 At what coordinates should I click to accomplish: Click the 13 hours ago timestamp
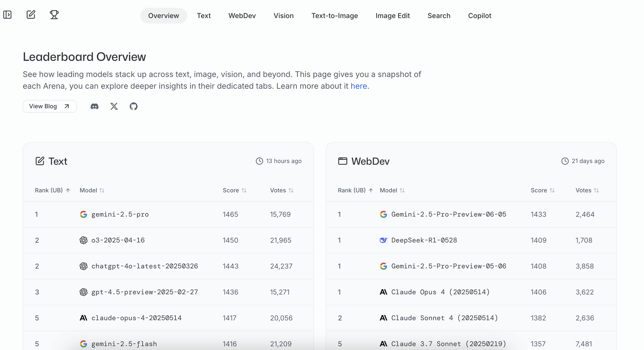[x=283, y=161]
